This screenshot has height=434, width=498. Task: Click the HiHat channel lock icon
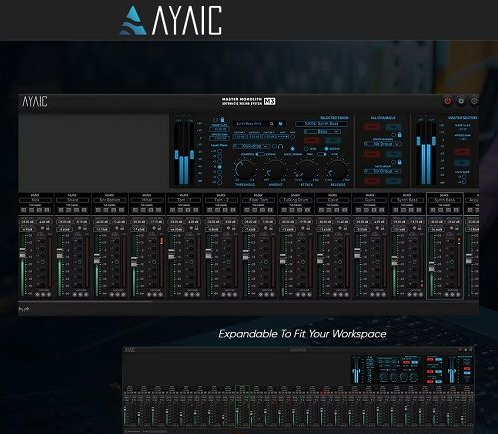coord(159,228)
